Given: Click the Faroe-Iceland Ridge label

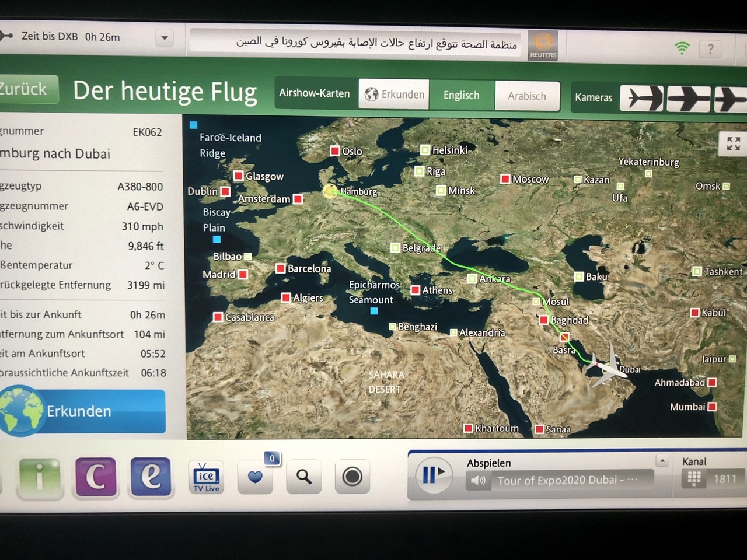Looking at the screenshot, I should click(230, 145).
